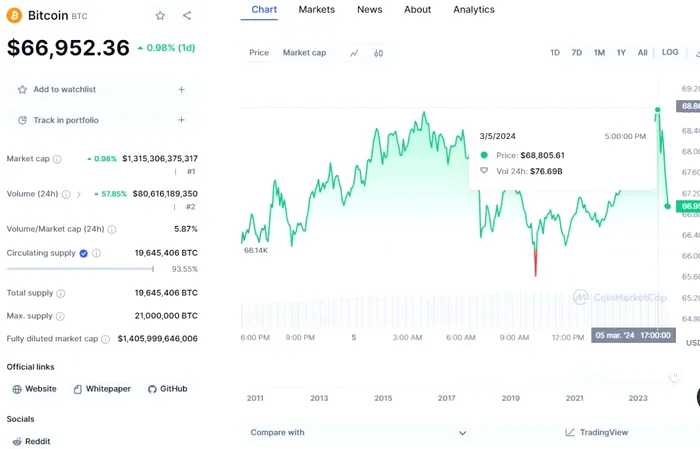Click the timeline range handle near 2023
This screenshot has height=449, width=700.
point(675,376)
